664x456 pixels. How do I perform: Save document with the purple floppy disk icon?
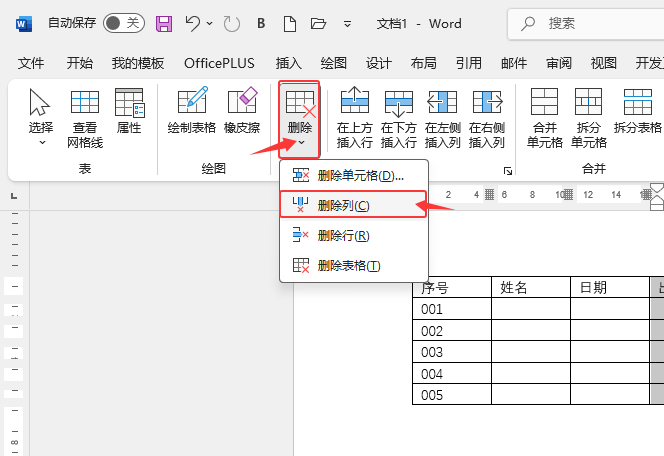coord(164,24)
